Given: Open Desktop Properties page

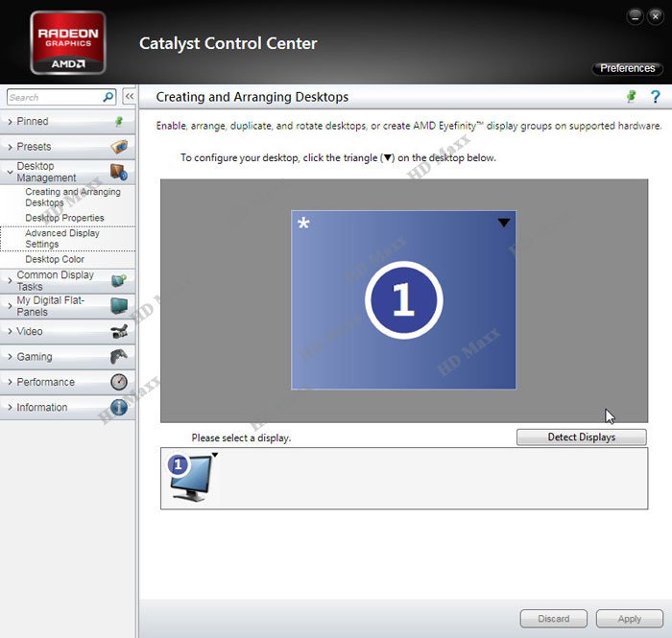Looking at the screenshot, I should tap(64, 218).
